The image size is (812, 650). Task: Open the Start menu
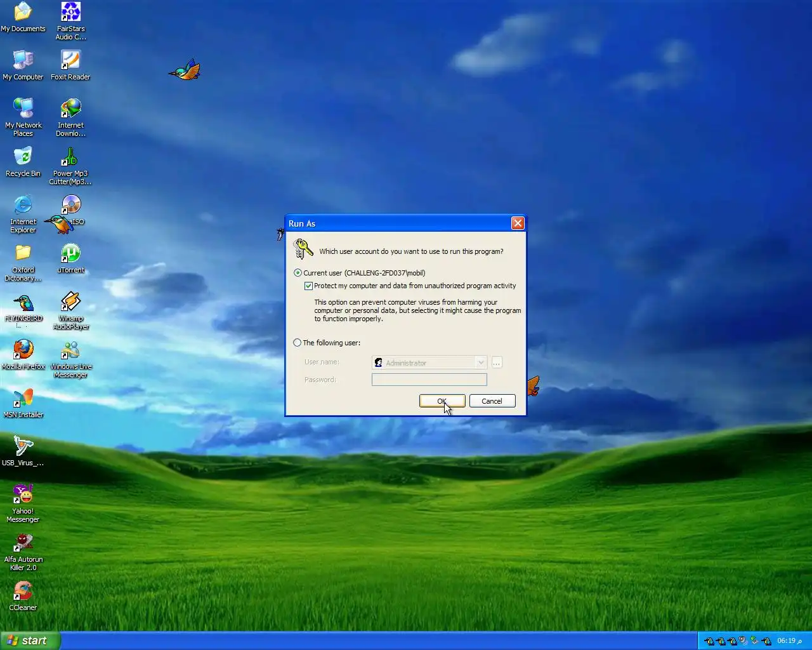click(30, 640)
